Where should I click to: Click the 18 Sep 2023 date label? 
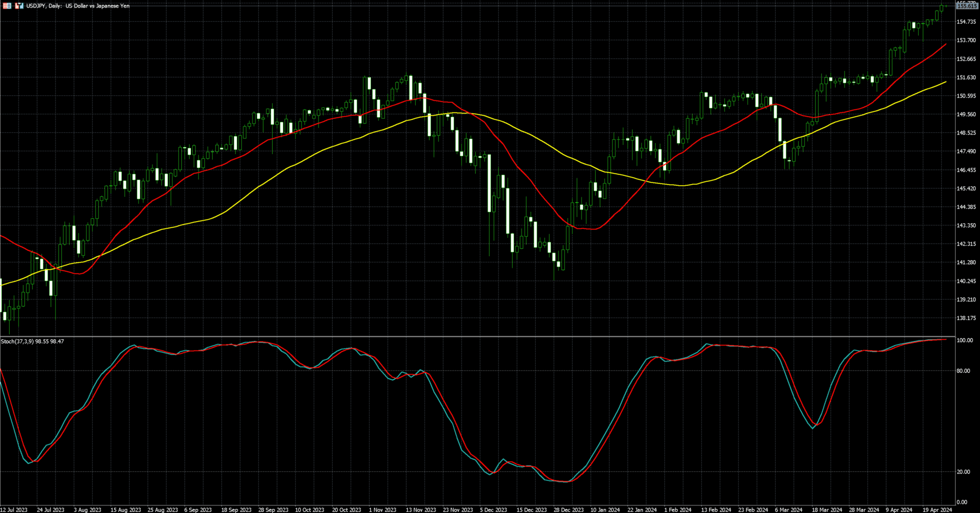click(236, 510)
